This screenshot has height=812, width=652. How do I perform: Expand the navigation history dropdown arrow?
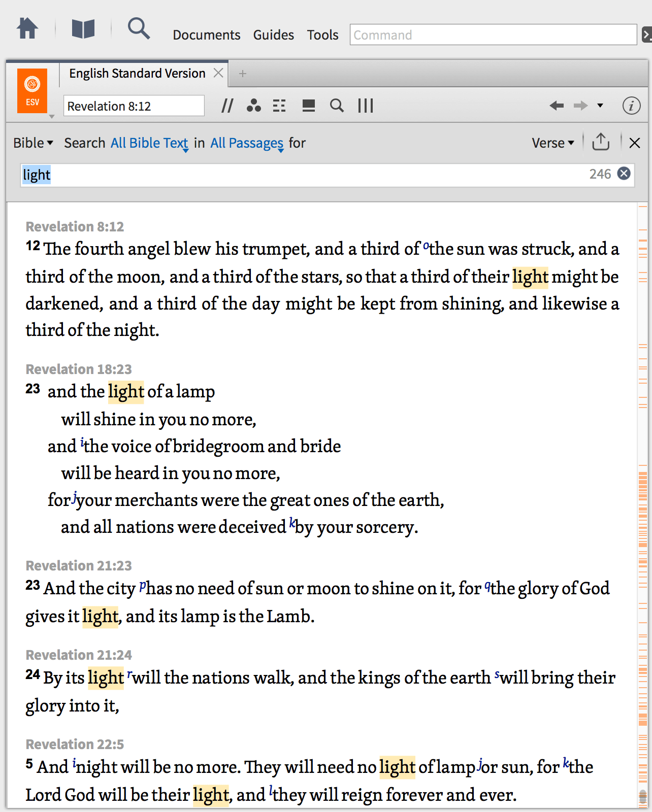click(600, 106)
